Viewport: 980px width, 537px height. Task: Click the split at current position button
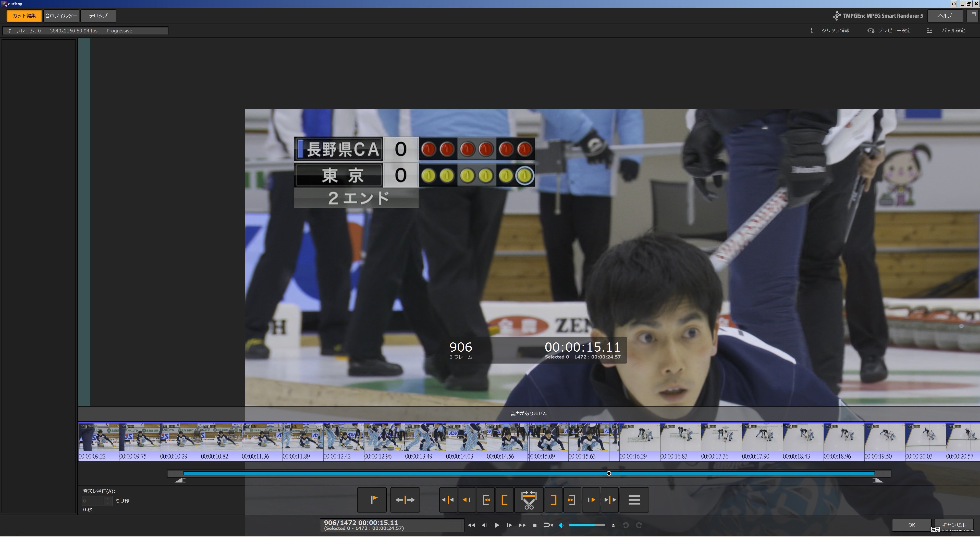[405, 500]
